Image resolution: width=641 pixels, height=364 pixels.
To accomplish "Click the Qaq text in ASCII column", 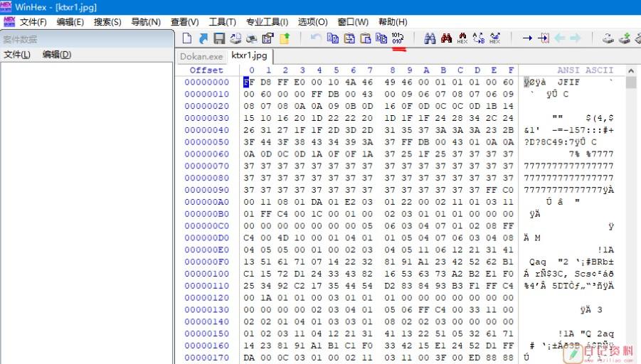I will (538, 262).
